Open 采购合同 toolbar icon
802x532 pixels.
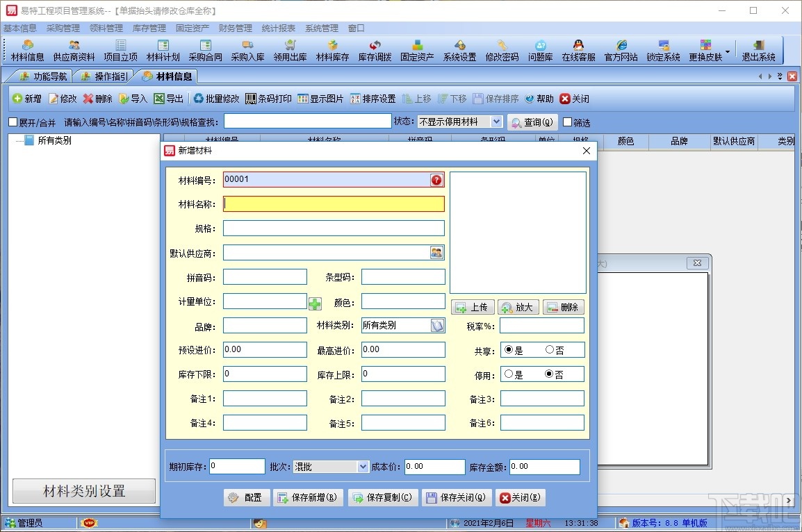[206, 51]
